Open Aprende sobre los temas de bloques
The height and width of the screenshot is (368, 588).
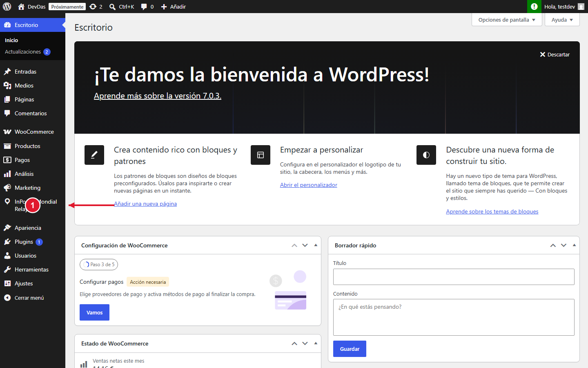[492, 211]
